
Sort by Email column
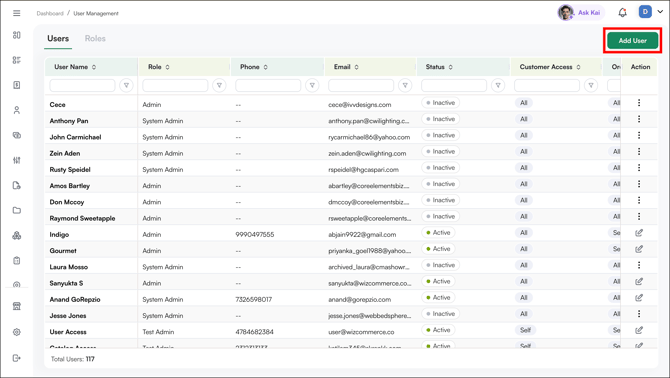356,67
